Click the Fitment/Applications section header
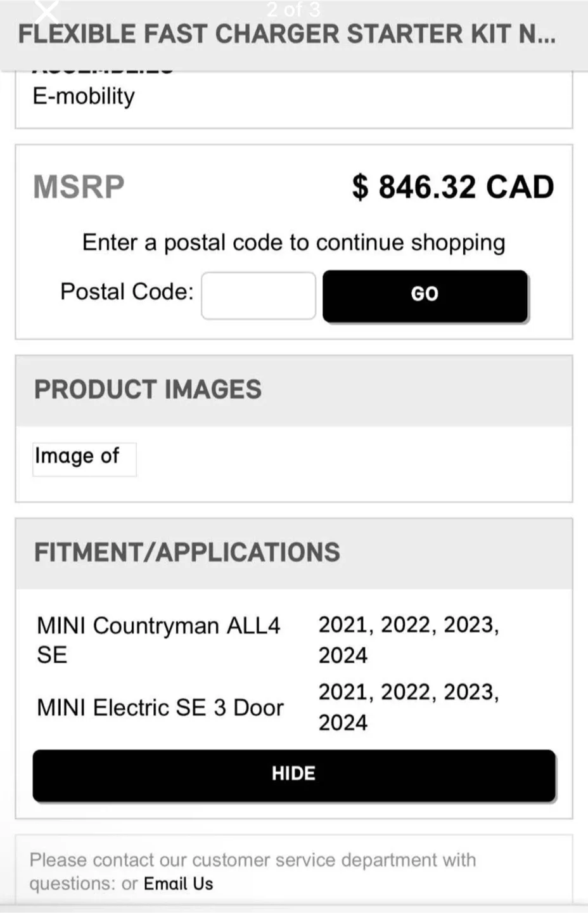Viewport: 588px width, 913px height. coord(187,552)
